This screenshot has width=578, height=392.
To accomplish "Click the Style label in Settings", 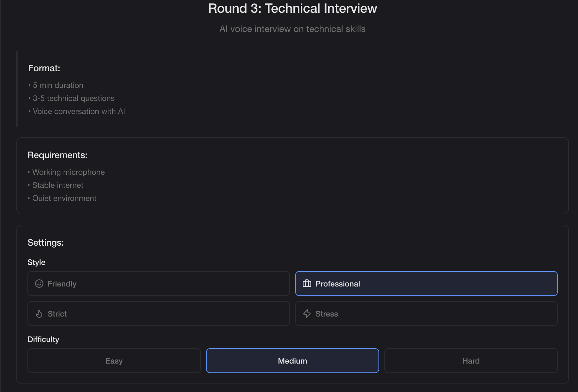I will pyautogui.click(x=36, y=262).
